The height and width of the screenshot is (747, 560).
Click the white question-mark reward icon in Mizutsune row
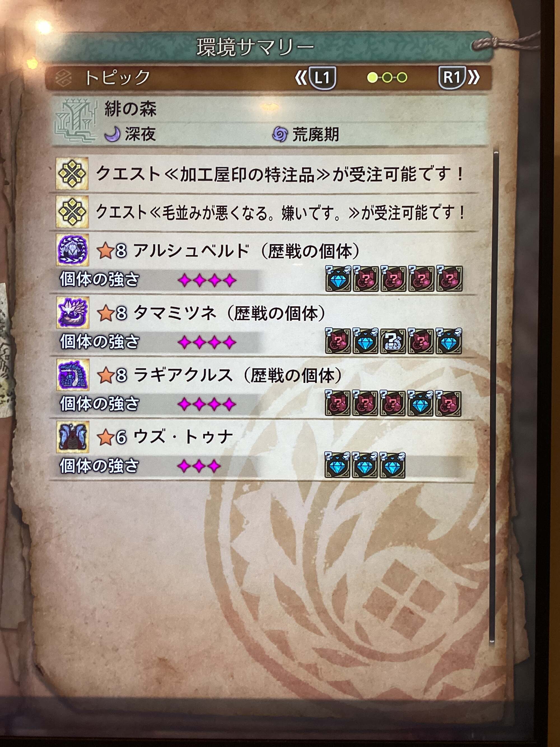click(x=393, y=341)
